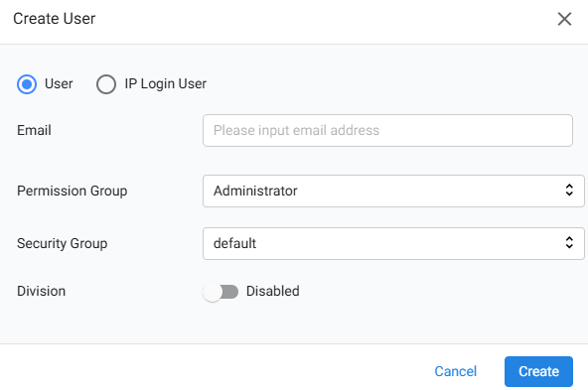
Task: Open the Permission Group dropdown showing Administrator
Action: click(393, 191)
